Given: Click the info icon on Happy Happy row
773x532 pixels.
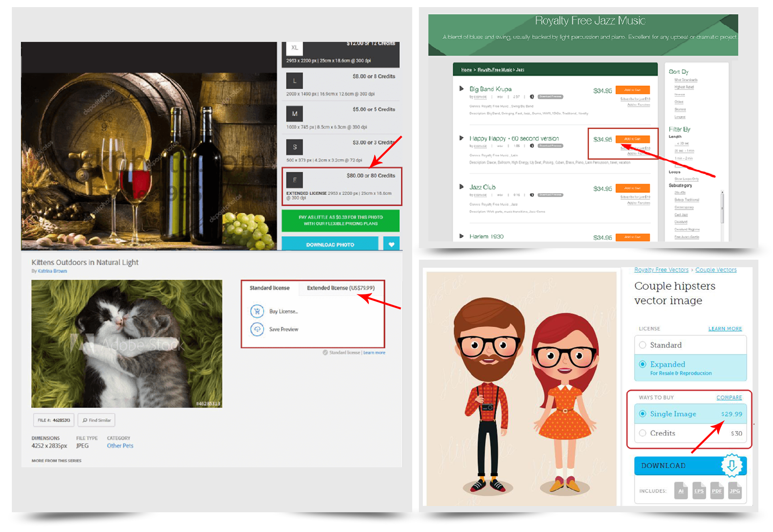Looking at the screenshot, I should click(x=532, y=146).
